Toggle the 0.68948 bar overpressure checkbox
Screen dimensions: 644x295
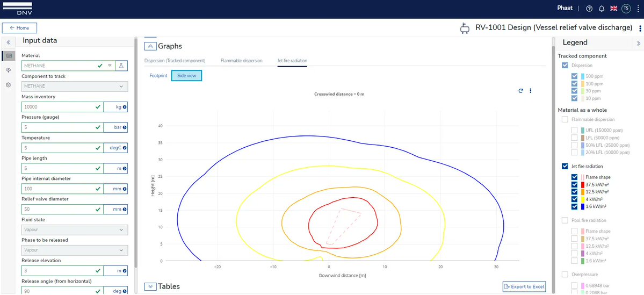pyautogui.click(x=575, y=285)
